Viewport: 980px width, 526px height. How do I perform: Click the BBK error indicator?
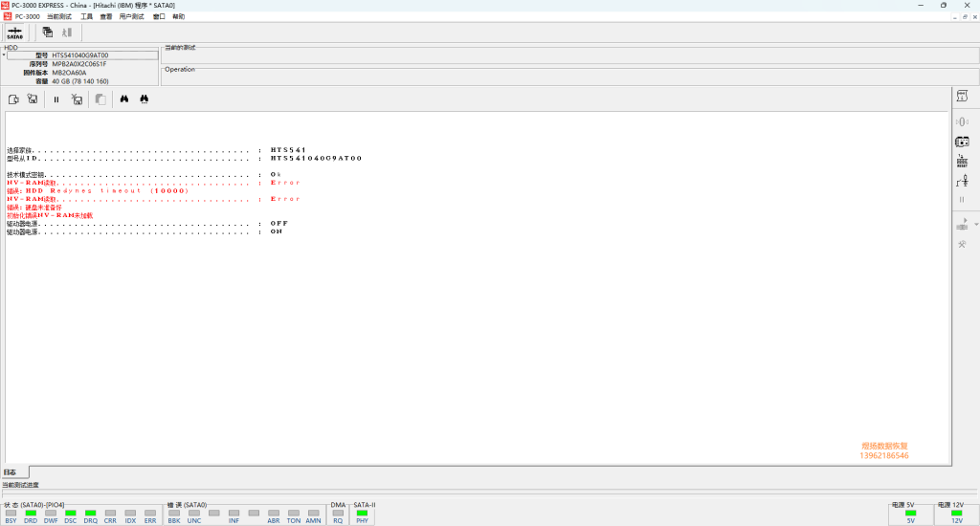click(174, 516)
